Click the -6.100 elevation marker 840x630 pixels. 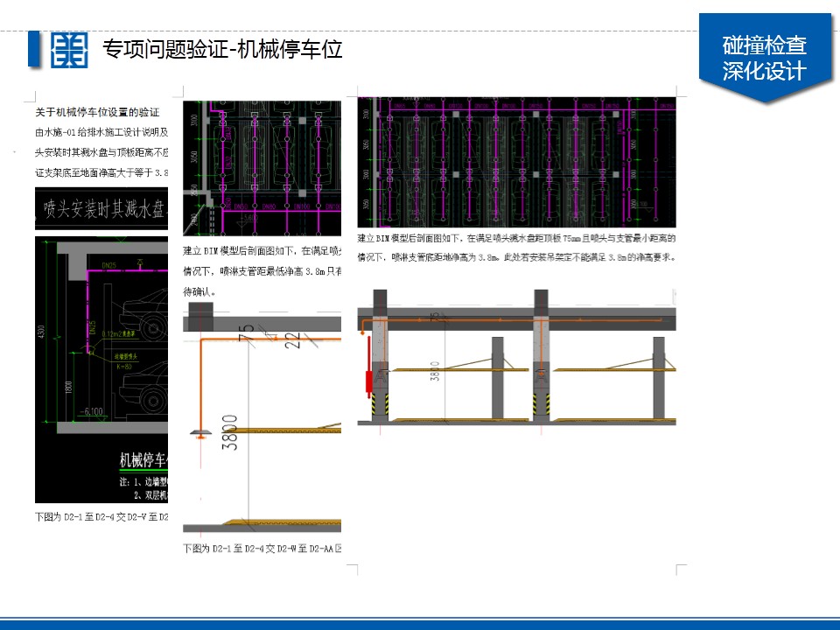(x=91, y=410)
